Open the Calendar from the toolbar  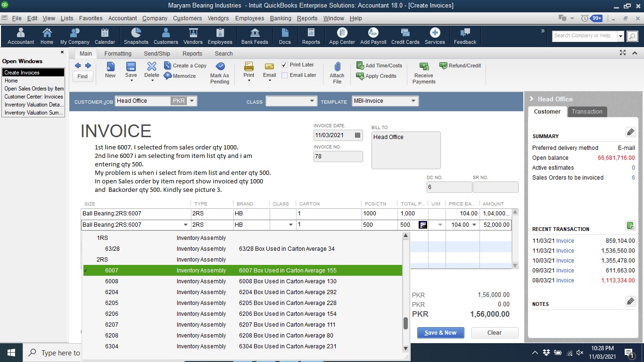(x=105, y=35)
